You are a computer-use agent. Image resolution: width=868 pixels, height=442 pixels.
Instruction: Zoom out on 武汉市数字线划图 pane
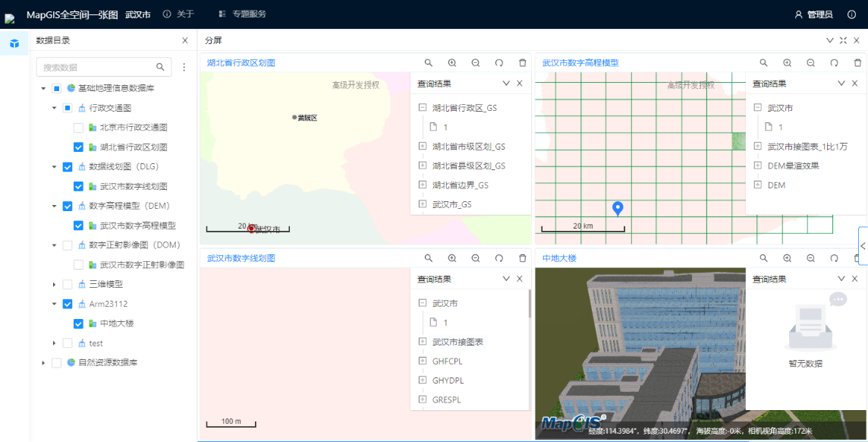[476, 258]
